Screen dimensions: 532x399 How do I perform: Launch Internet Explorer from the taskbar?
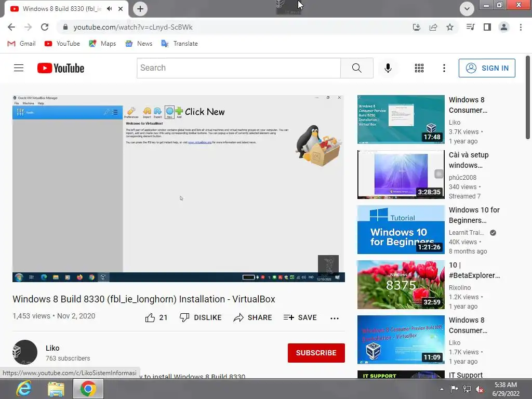click(24, 389)
